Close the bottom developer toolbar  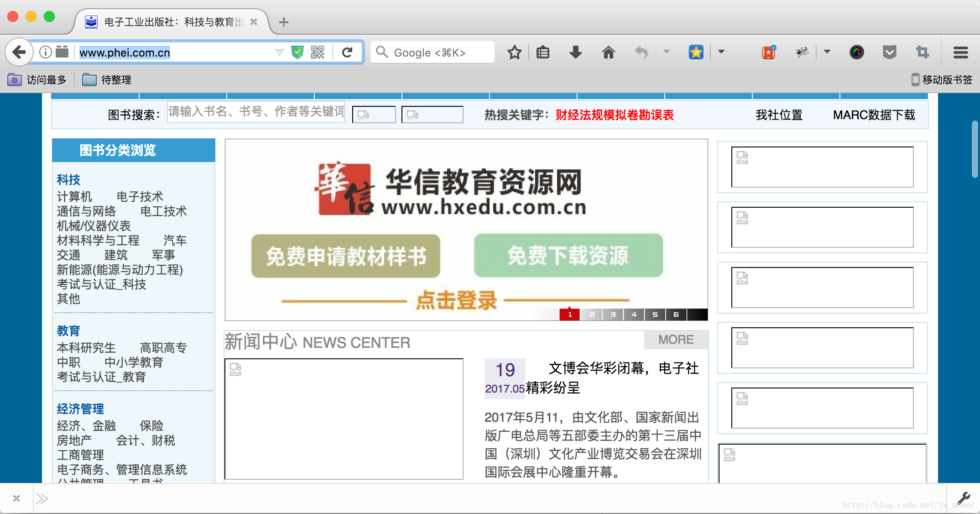16,498
